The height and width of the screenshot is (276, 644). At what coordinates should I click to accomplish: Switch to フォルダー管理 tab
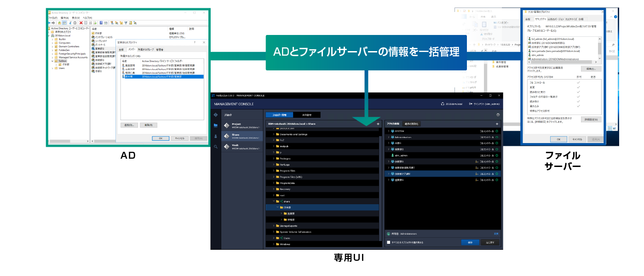tap(279, 115)
